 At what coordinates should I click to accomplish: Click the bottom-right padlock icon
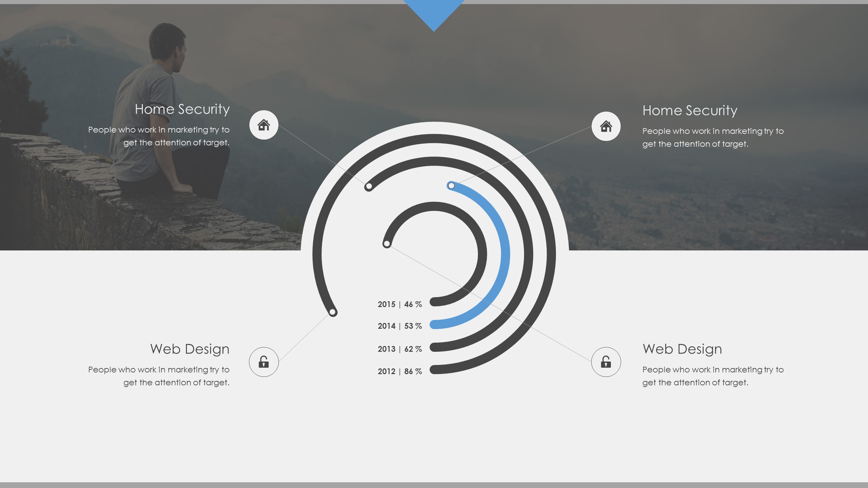click(x=606, y=362)
